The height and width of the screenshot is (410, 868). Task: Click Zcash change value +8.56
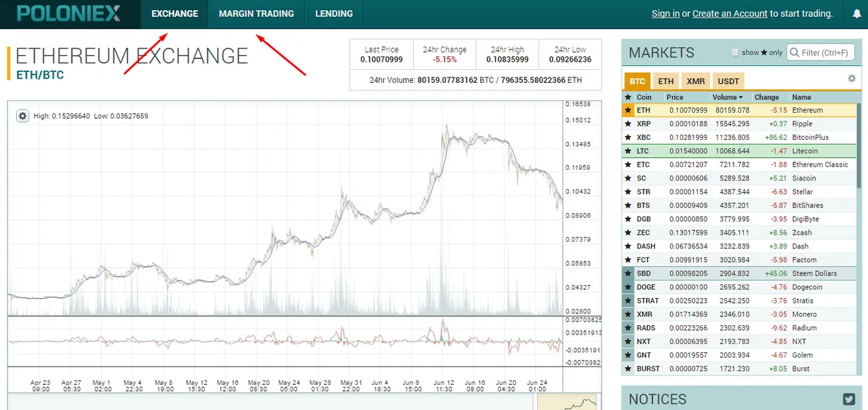[x=777, y=232]
